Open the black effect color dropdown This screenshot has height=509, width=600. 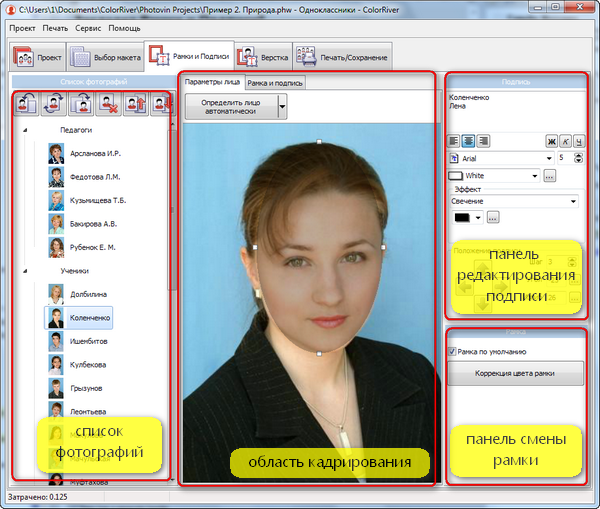478,218
